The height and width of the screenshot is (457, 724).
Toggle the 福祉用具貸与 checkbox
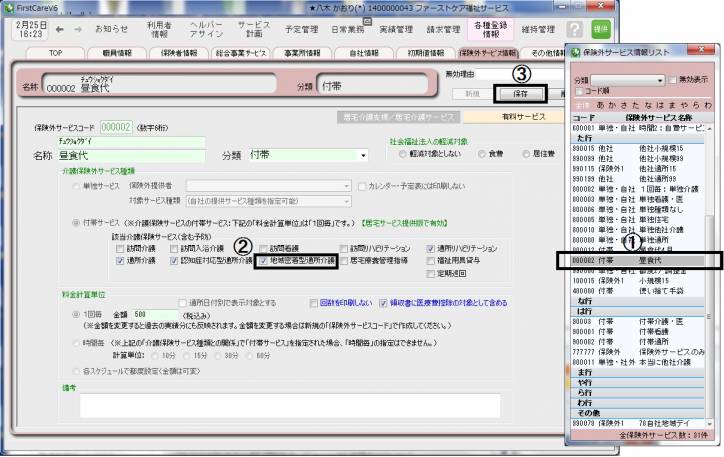(x=430, y=259)
